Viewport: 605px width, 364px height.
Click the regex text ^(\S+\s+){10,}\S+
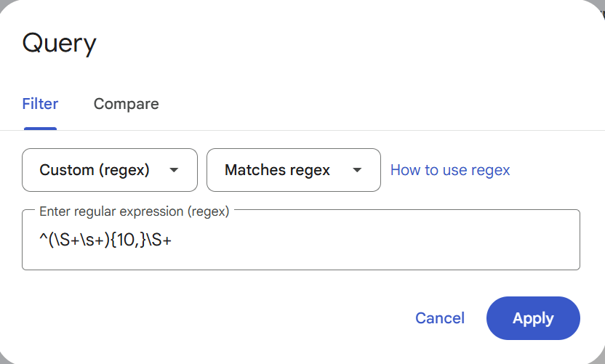[x=105, y=240]
